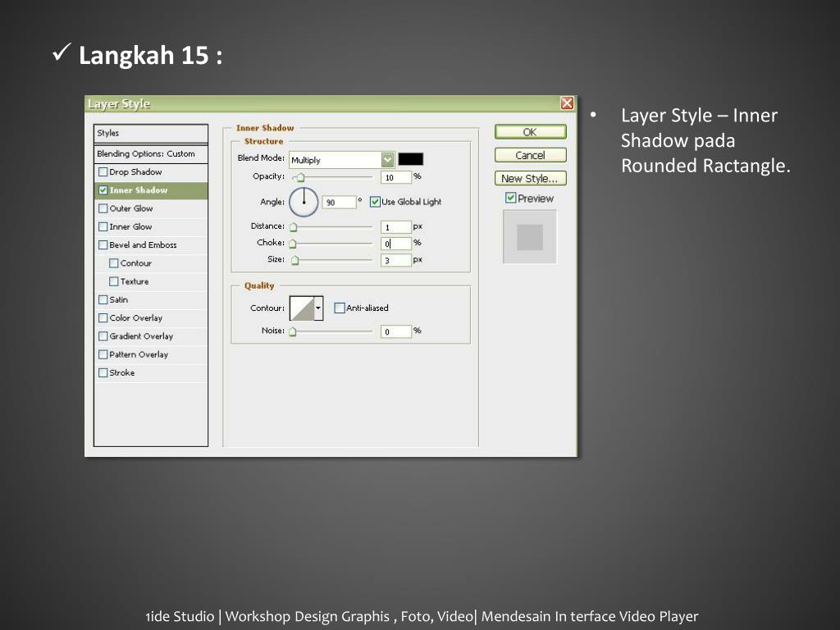Enable the Pattern Overlay checkbox

103,354
